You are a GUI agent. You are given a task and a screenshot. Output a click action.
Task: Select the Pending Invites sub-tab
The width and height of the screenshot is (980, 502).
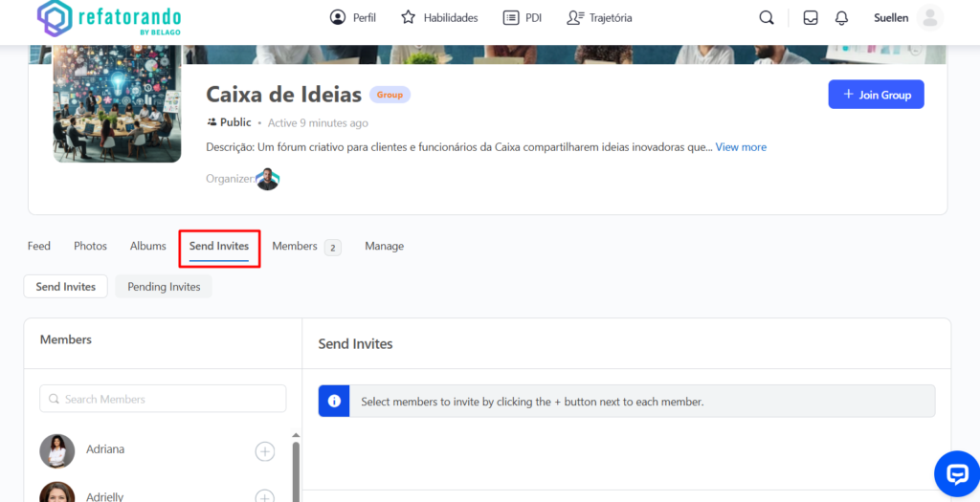164,287
